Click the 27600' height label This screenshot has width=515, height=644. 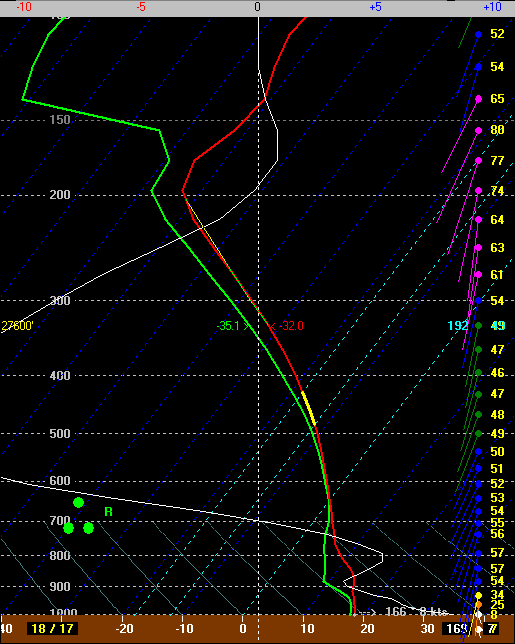[x=17, y=326]
